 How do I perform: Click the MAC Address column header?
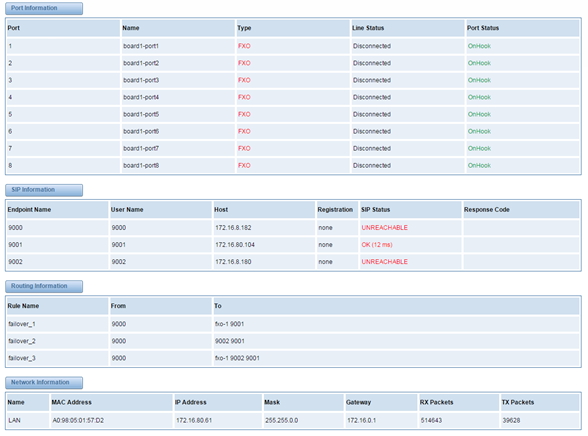(72, 402)
